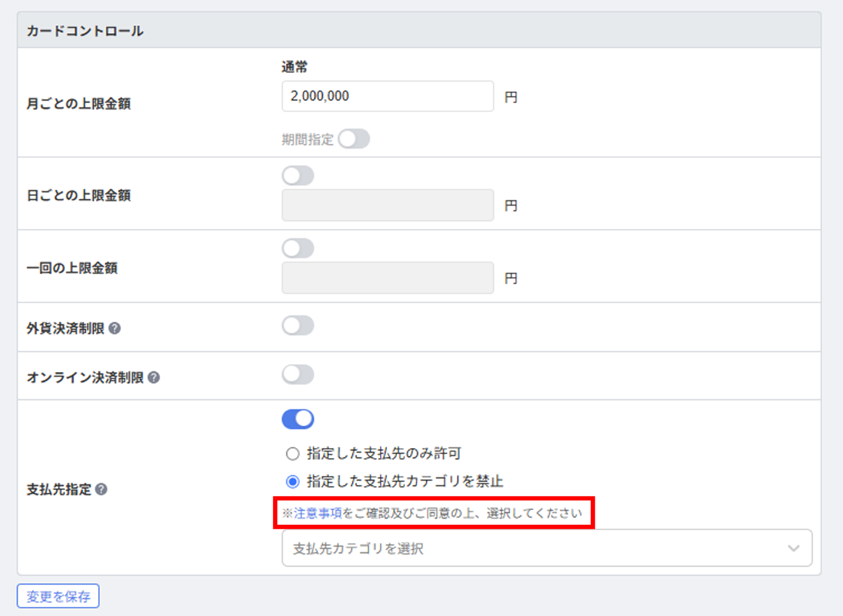The height and width of the screenshot is (616, 843).
Task: Click the disabled 一回の上限金額 amount field
Action: [x=388, y=278]
